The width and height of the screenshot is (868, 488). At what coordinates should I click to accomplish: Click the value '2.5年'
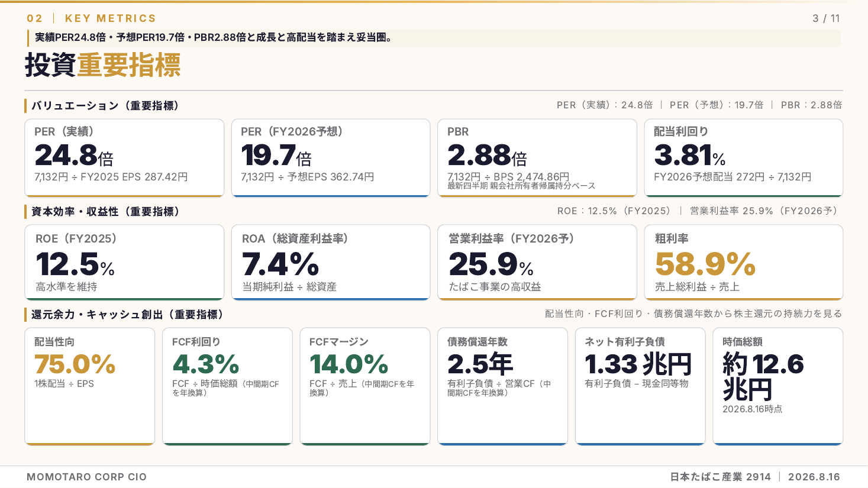[480, 364]
